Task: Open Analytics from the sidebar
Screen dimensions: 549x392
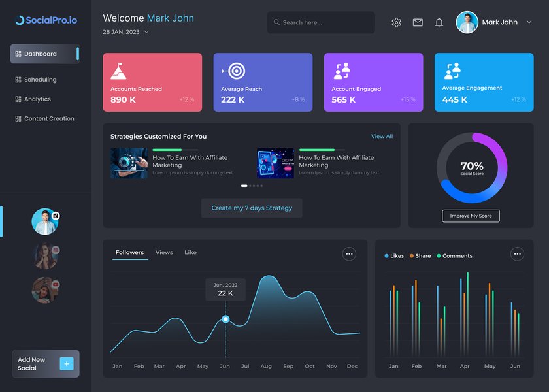Action: (37, 99)
